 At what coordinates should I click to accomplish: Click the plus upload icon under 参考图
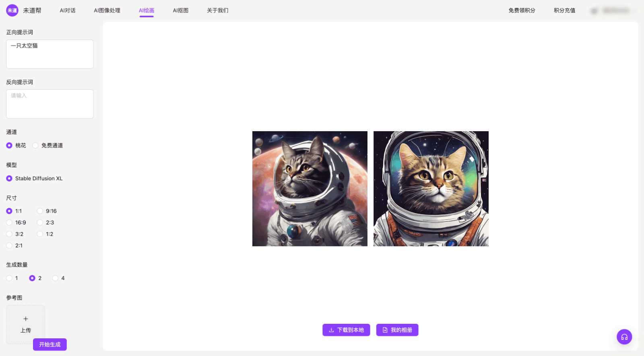coord(26,319)
